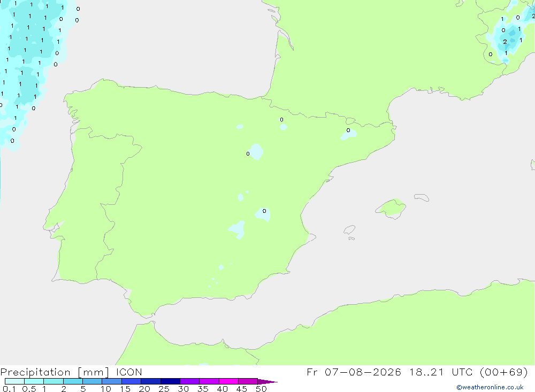Click the island of Menorca outline

(422, 197)
